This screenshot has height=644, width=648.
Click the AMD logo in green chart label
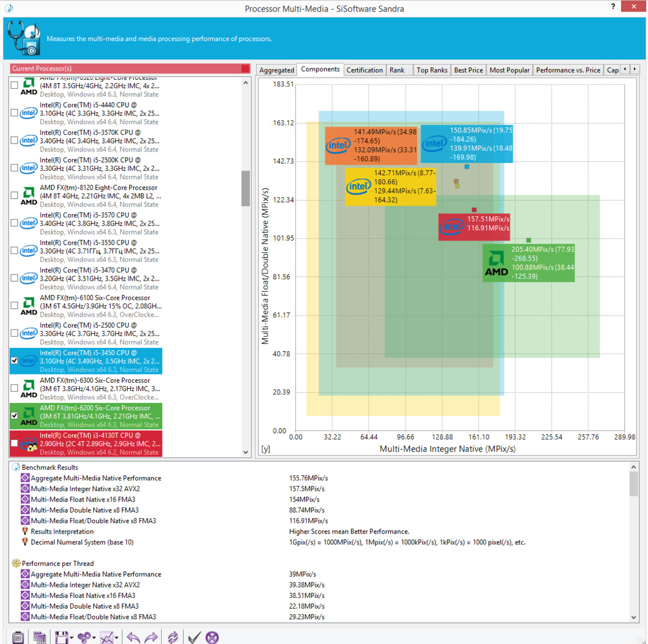click(x=496, y=263)
